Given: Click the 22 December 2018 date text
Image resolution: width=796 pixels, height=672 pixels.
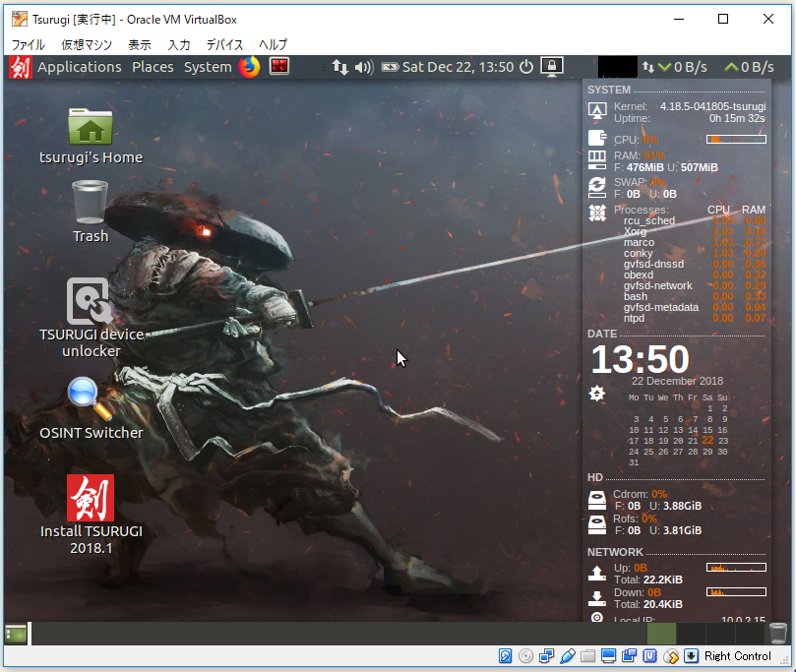Looking at the screenshot, I should click(x=677, y=381).
